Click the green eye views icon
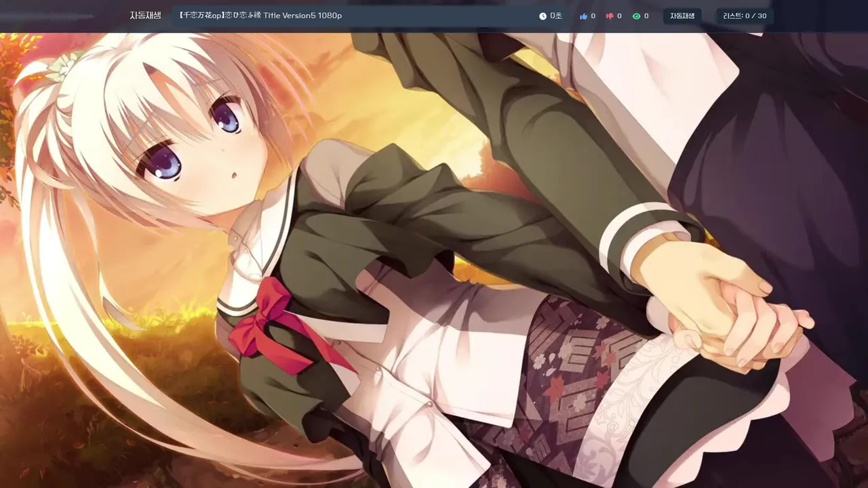Image resolution: width=868 pixels, height=488 pixels. (636, 16)
